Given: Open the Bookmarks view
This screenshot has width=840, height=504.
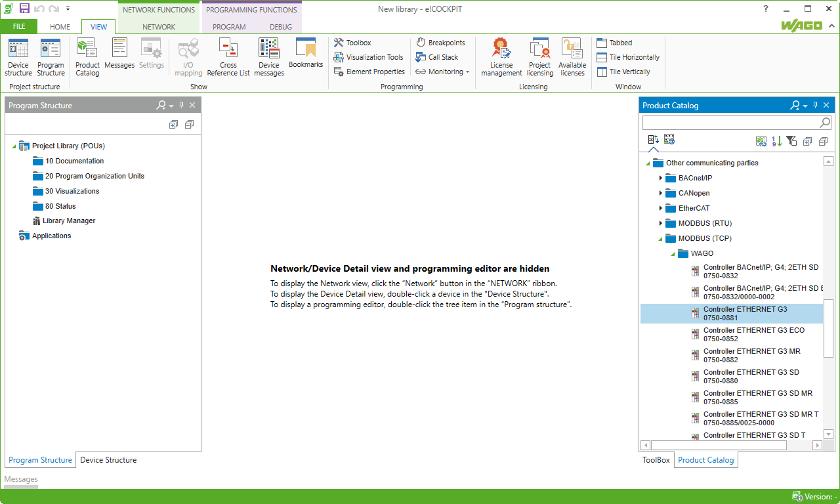Looking at the screenshot, I should (306, 53).
